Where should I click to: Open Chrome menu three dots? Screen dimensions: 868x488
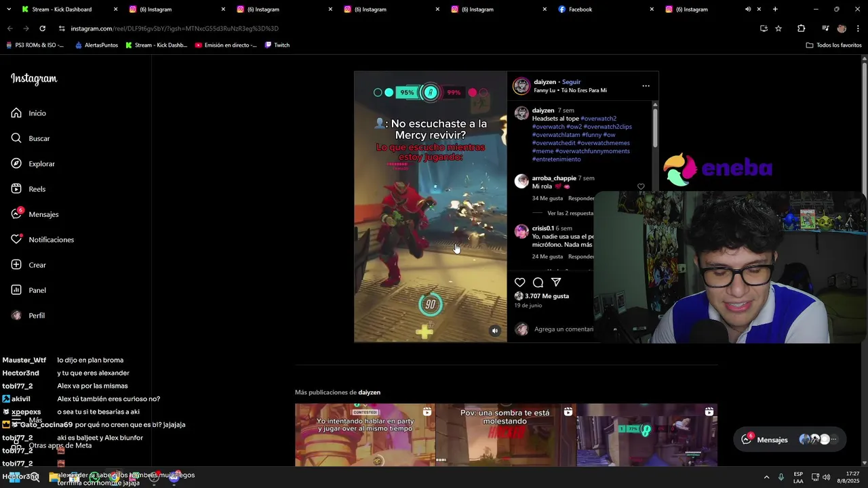coord(859,28)
